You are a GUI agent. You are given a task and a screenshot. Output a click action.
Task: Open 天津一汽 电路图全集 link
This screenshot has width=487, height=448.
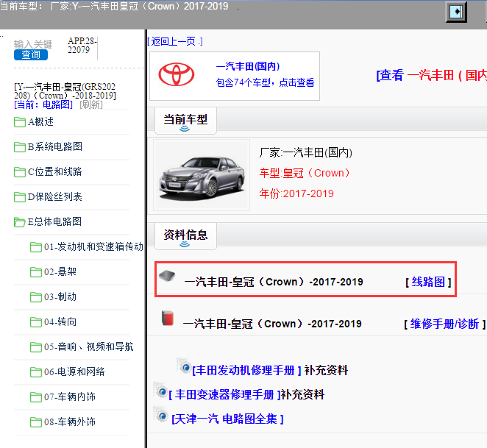227,419
